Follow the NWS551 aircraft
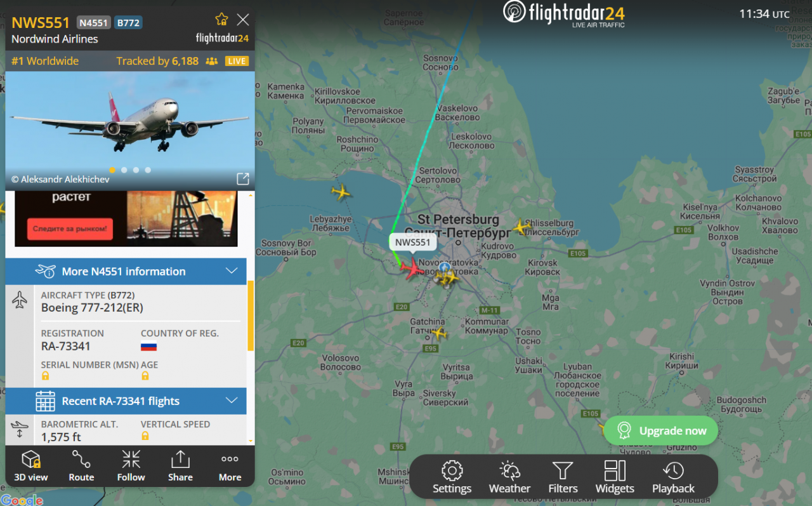Viewport: 812px width, 506px height. pyautogui.click(x=131, y=466)
